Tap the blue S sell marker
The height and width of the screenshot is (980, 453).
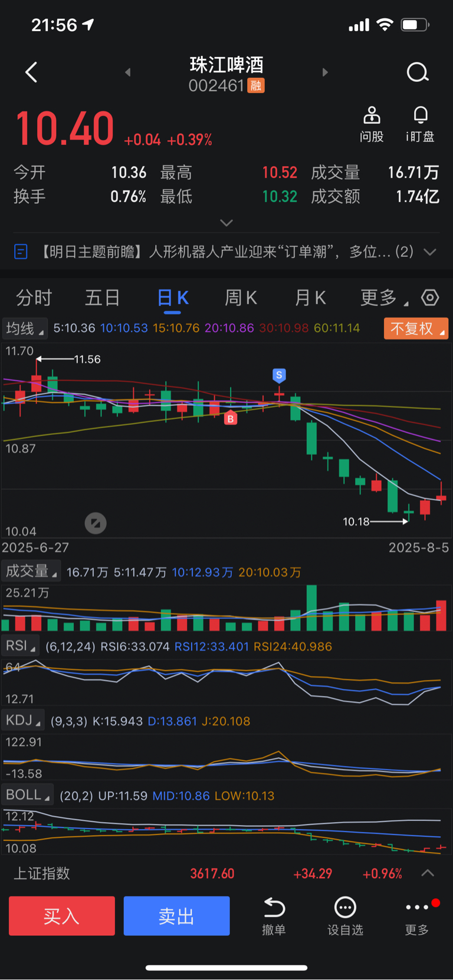coord(279,375)
